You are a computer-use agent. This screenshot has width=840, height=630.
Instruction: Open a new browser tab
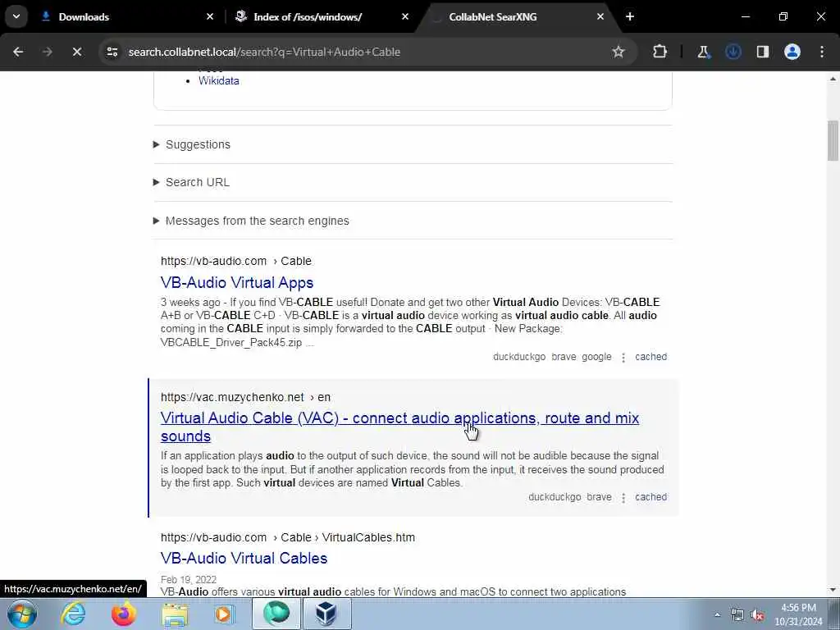point(630,16)
